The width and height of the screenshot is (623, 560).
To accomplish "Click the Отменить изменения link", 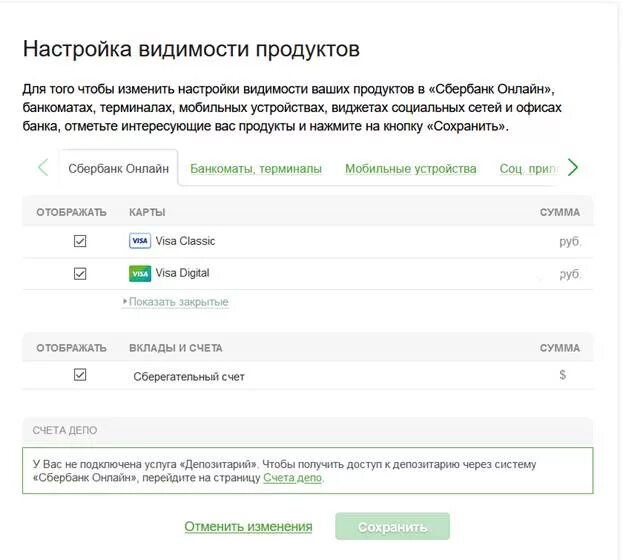I will [248, 526].
